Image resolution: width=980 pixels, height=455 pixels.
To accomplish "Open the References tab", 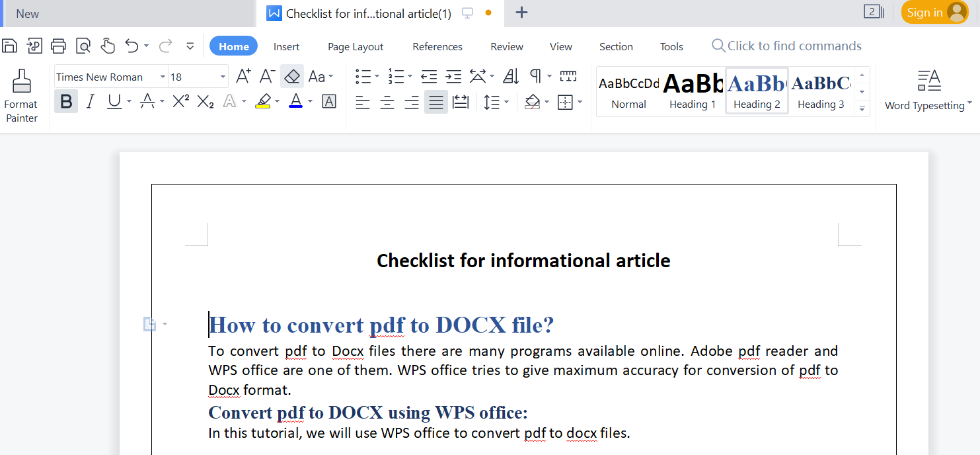I will [x=437, y=46].
